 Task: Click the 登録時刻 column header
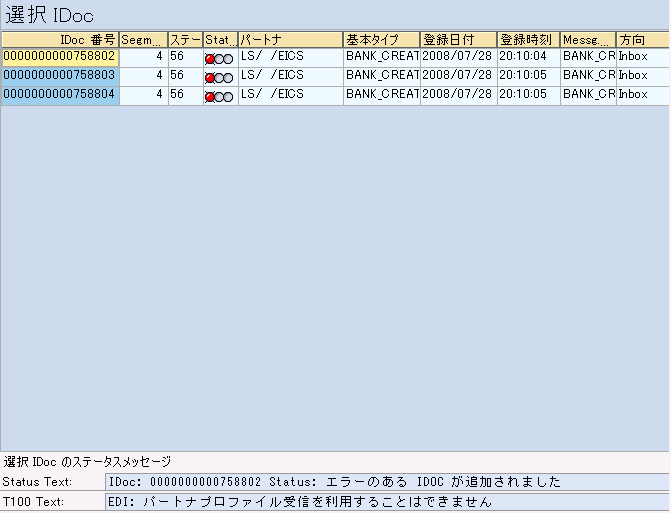click(x=528, y=39)
